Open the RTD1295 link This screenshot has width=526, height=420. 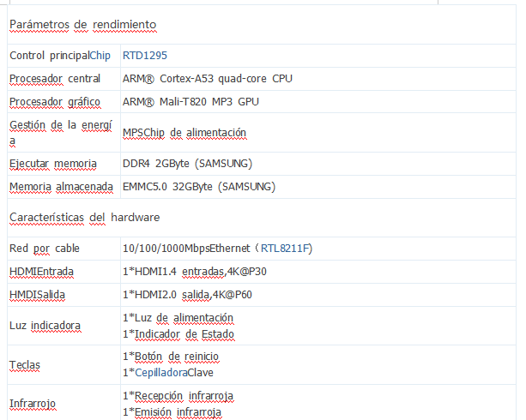click(x=144, y=56)
